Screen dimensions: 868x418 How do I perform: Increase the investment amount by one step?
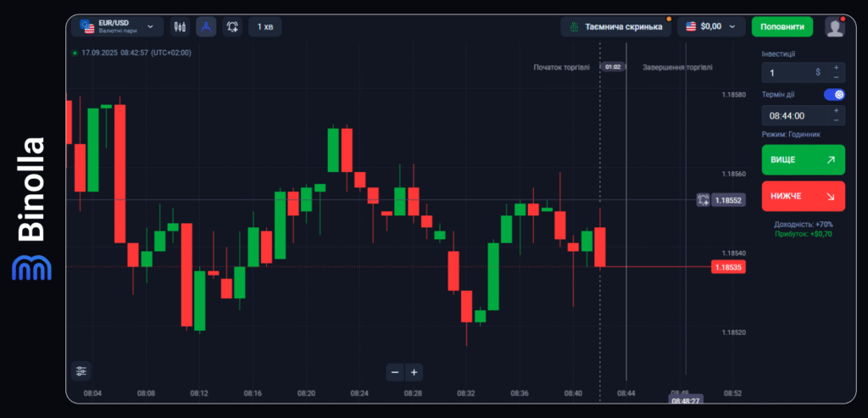[836, 67]
